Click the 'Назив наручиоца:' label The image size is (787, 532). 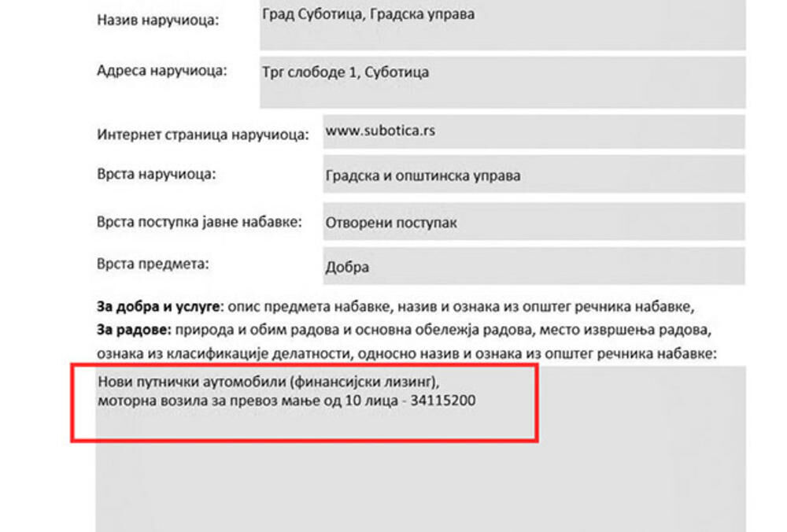(158, 20)
